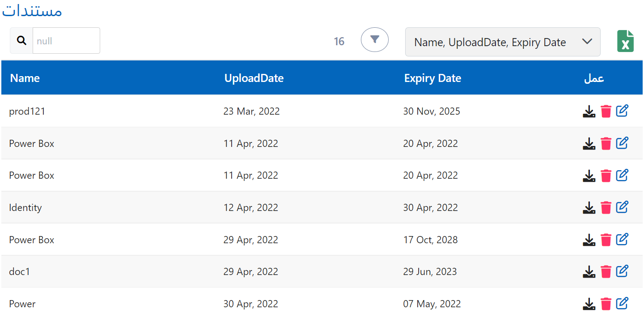Download the Power Box expiring 17 Oct, 2028

tap(589, 240)
